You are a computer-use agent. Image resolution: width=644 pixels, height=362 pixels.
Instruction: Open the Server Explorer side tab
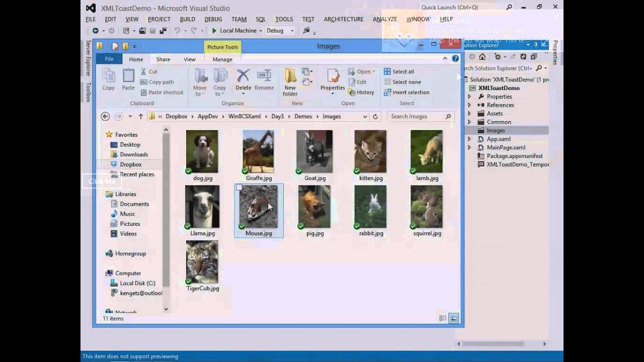pos(88,58)
